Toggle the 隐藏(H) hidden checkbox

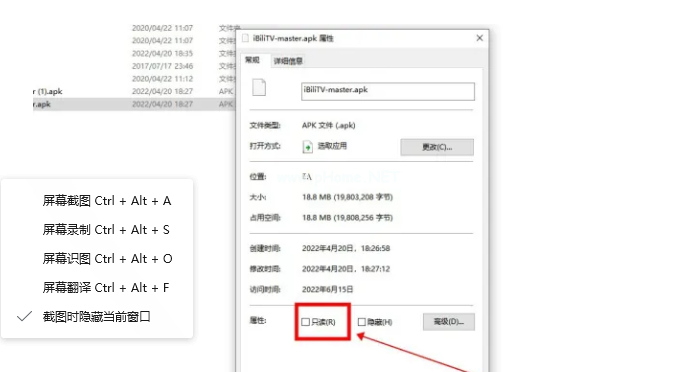click(361, 322)
